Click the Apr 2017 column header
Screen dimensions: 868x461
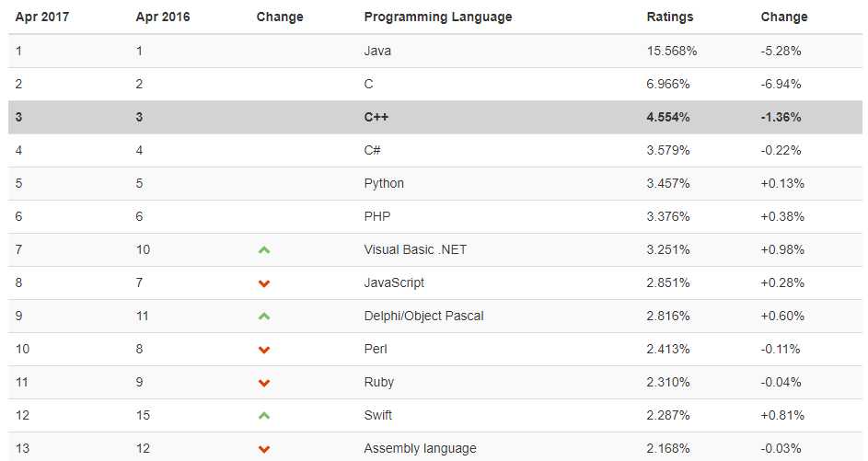click(42, 17)
